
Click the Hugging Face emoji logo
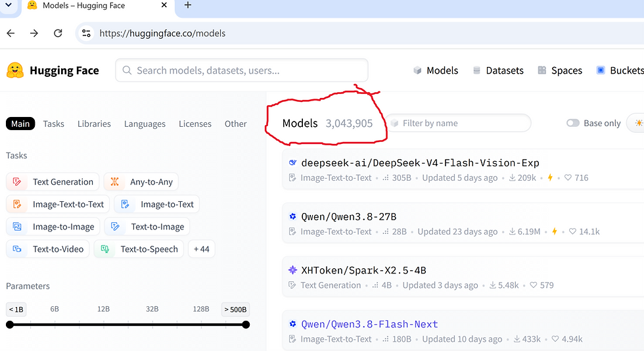point(15,70)
